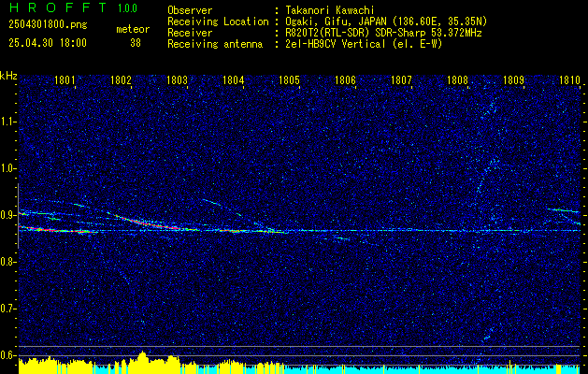This screenshot has width=588, height=374.
Task: Click time marker 1810
Action: point(569,79)
